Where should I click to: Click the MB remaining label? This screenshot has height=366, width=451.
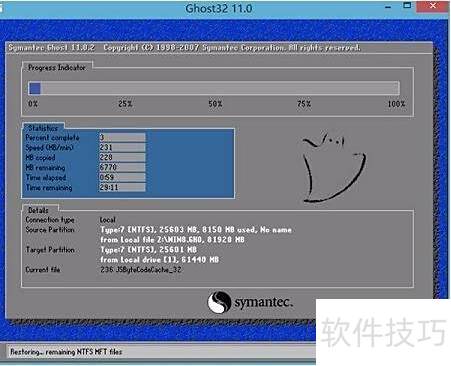pyautogui.click(x=45, y=167)
